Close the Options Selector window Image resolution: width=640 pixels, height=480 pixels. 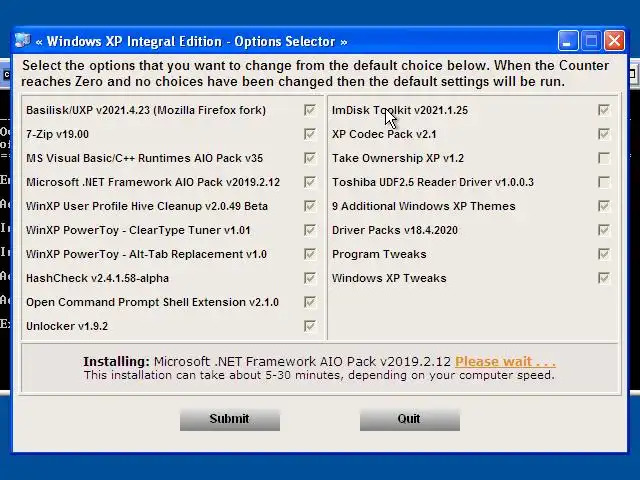point(615,41)
